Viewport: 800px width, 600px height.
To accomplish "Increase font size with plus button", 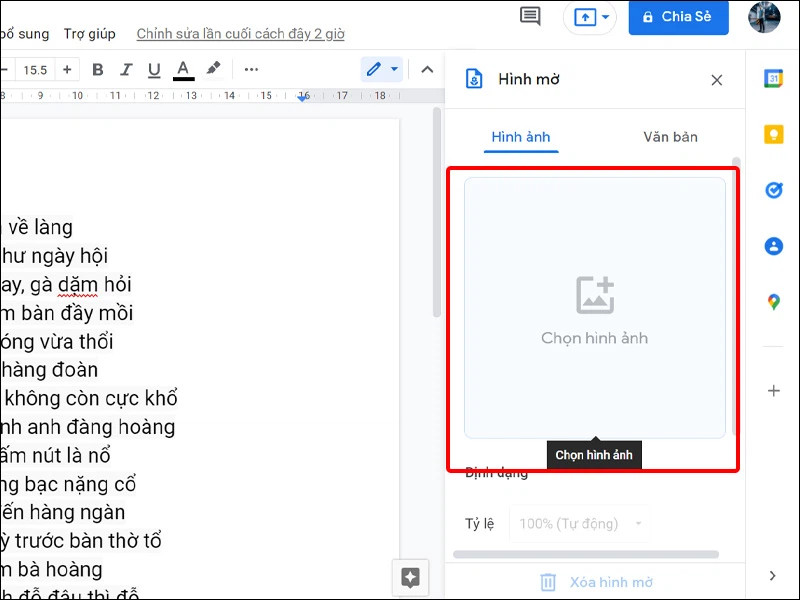I will 67,69.
